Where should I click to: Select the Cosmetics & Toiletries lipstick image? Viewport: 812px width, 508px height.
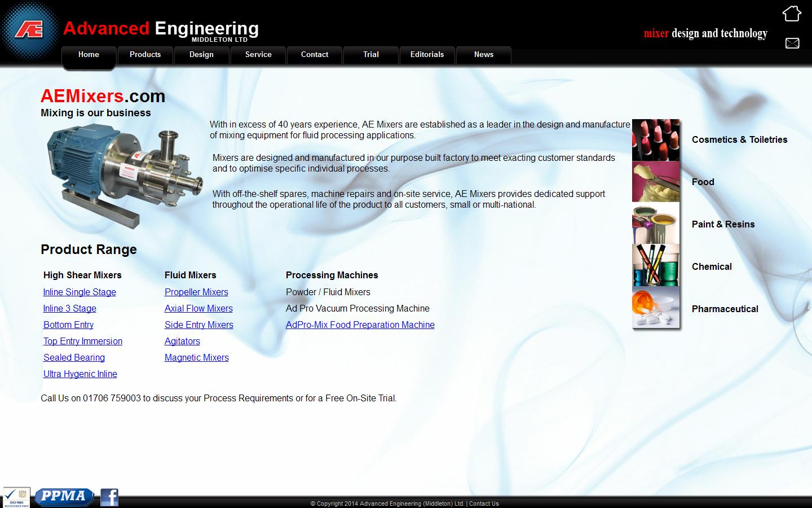tap(655, 140)
